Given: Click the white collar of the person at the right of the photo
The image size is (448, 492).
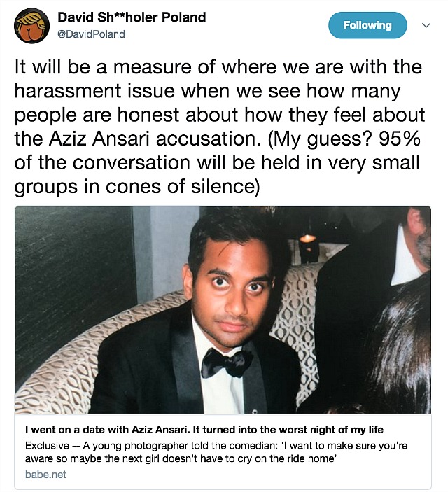Looking at the screenshot, I should (x=405, y=255).
